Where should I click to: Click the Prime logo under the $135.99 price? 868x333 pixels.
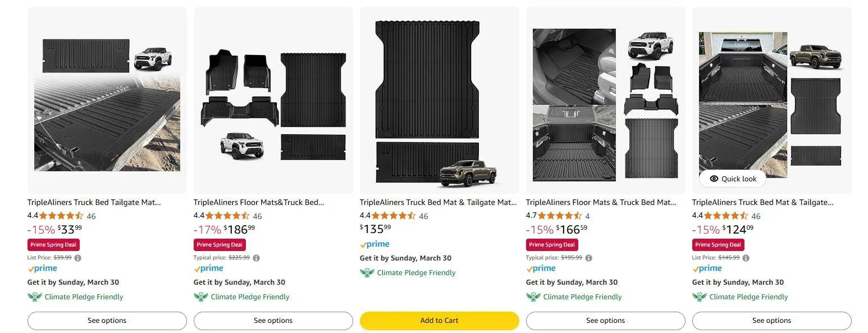pos(374,244)
